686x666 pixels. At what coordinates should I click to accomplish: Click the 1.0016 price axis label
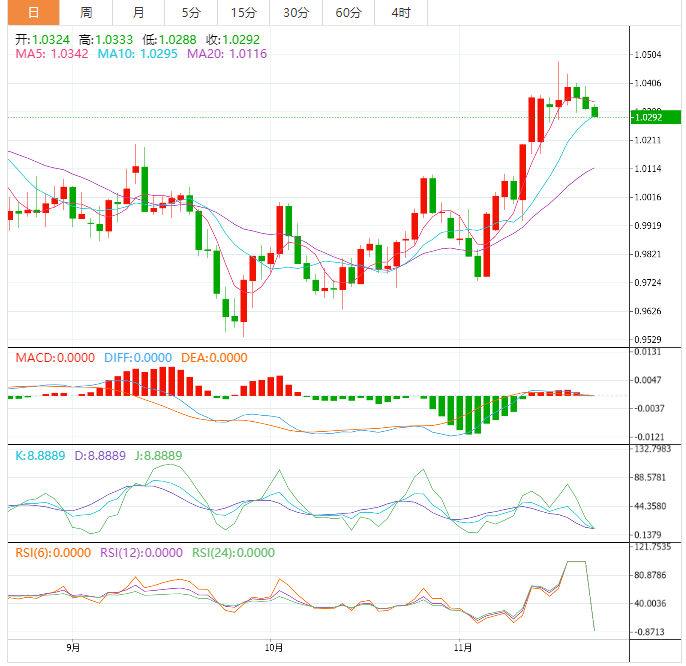tap(648, 197)
